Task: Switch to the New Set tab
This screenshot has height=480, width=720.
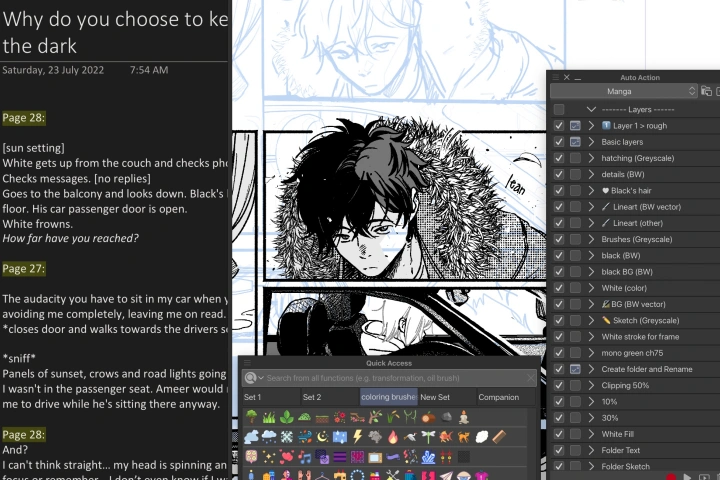Action: [447, 397]
